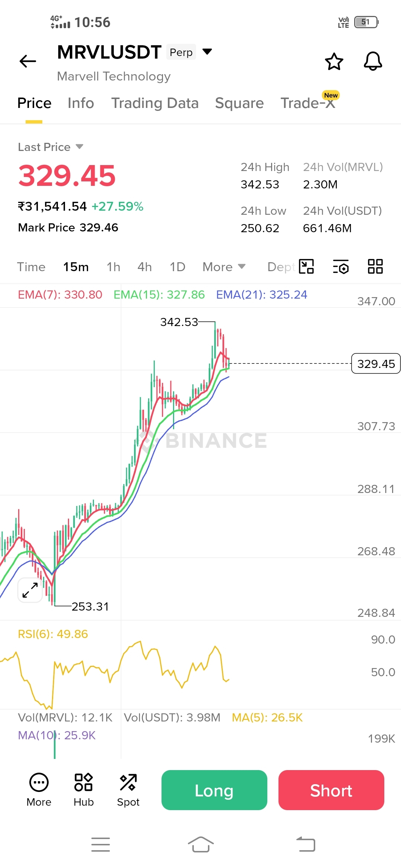Add MRVLUSDT to favorites with star

pos(334,62)
